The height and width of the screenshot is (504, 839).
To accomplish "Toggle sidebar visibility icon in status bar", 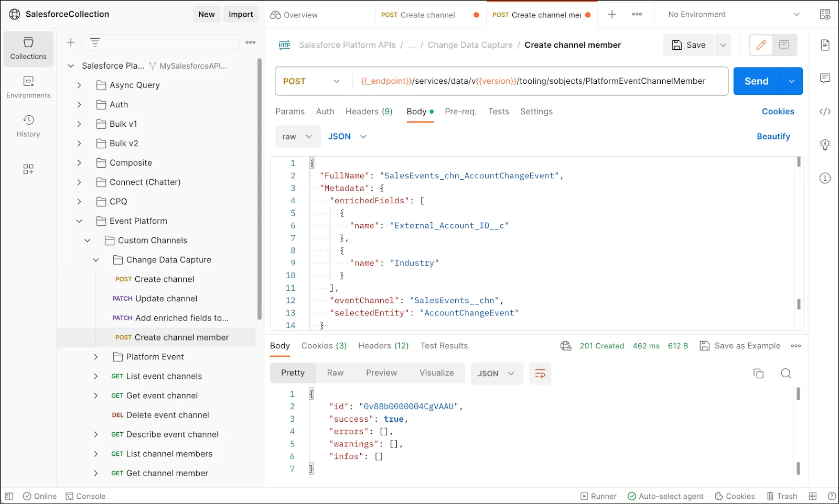I will [9, 496].
